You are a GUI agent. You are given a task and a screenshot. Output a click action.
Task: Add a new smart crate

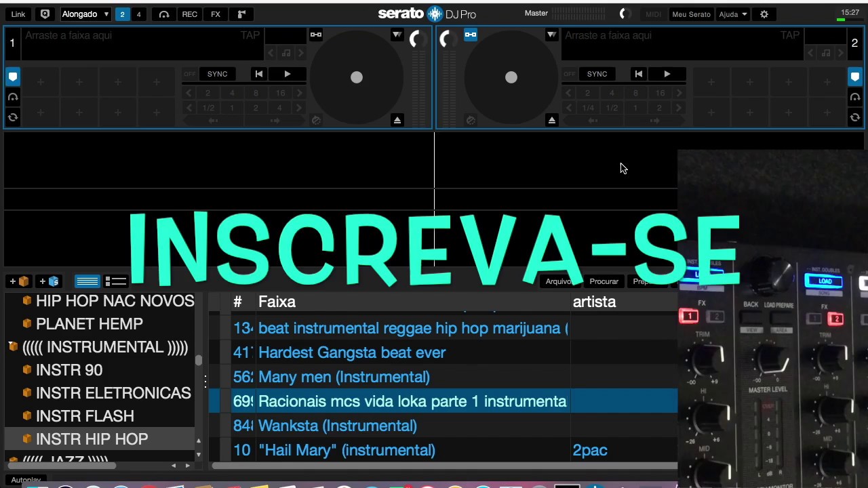(x=50, y=281)
